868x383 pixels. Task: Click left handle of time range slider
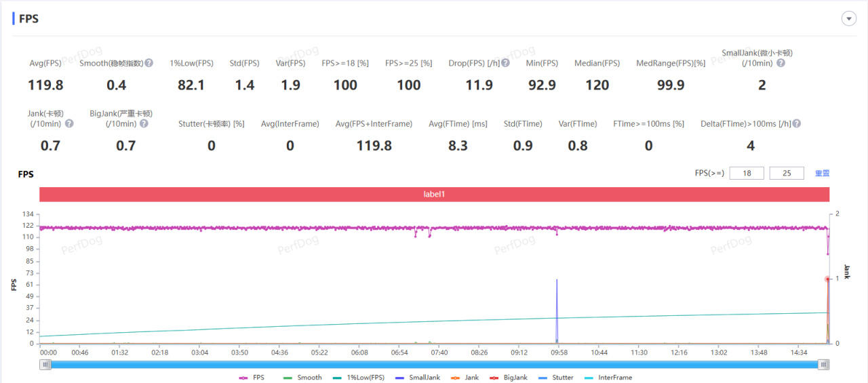pos(45,365)
